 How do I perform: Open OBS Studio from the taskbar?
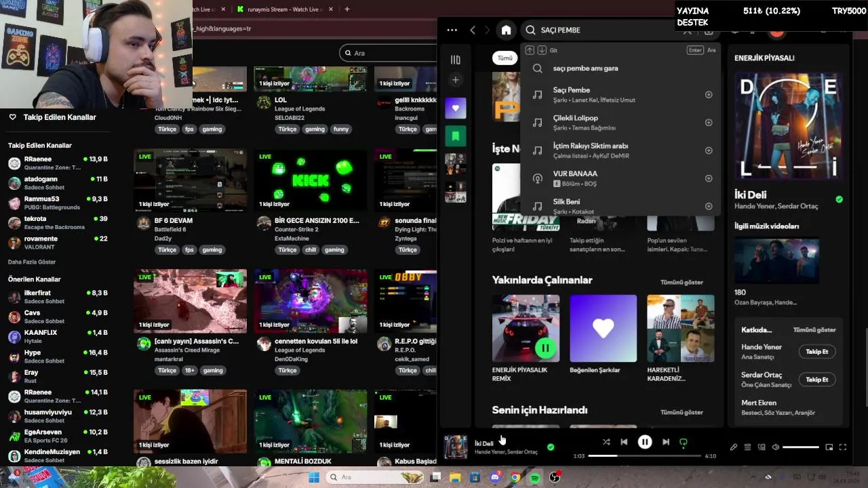555,477
